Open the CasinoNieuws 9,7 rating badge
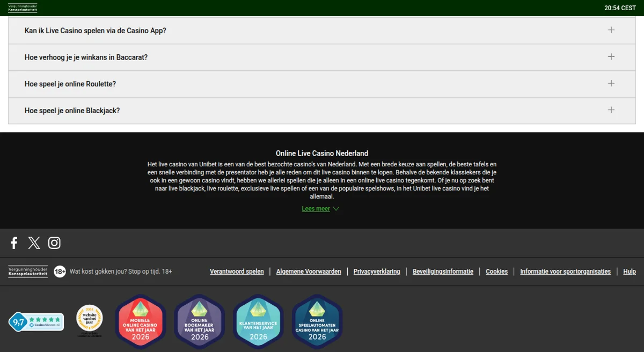Image resolution: width=644 pixels, height=352 pixels. (36, 322)
